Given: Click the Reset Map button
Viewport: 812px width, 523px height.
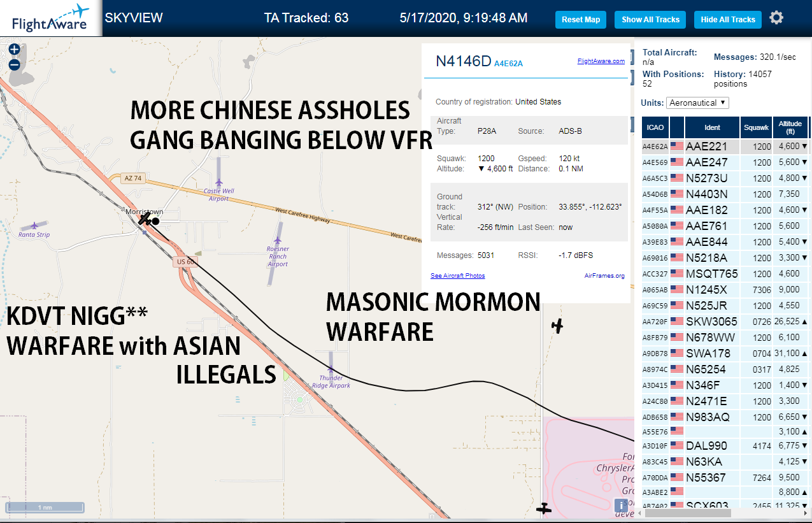Looking at the screenshot, I should click(x=581, y=19).
